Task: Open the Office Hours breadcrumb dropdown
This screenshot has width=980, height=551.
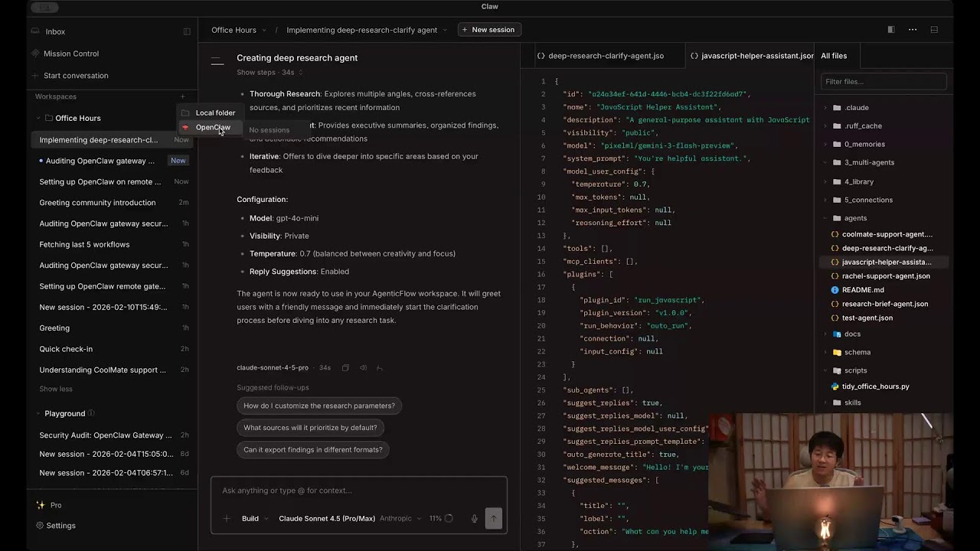Action: point(264,30)
